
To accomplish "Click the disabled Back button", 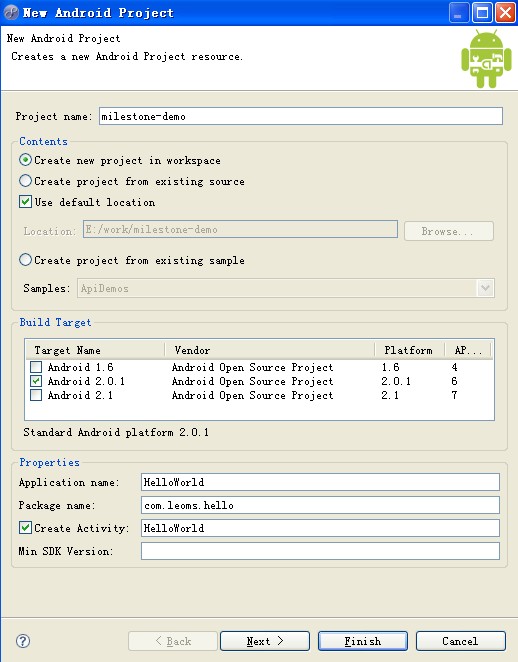I will 173,641.
